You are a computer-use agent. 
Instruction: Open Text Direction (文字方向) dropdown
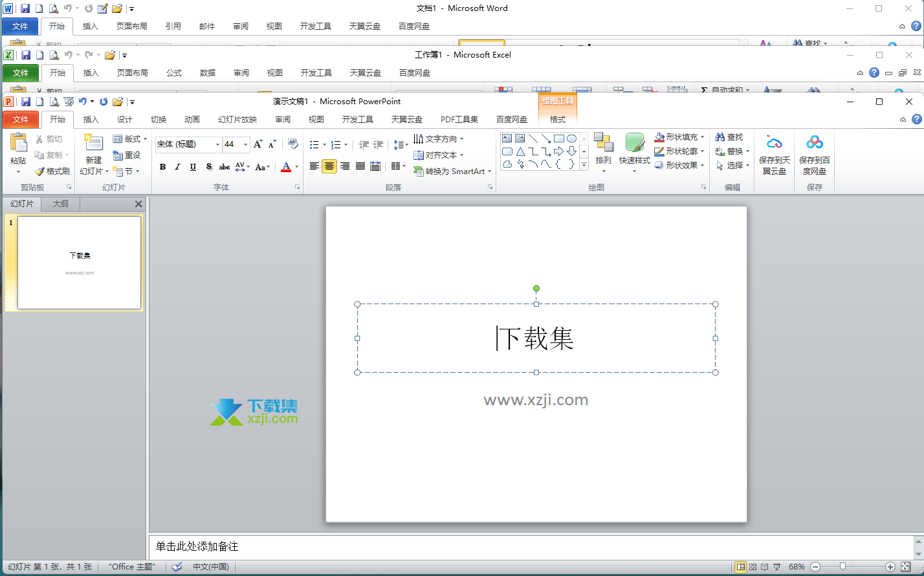point(439,139)
